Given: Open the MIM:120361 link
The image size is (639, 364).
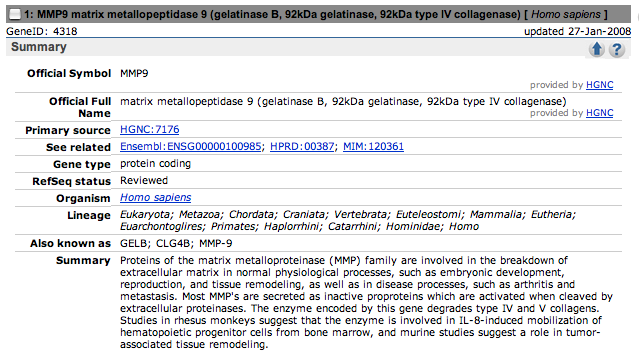Looking at the screenshot, I should pyautogui.click(x=373, y=147).
